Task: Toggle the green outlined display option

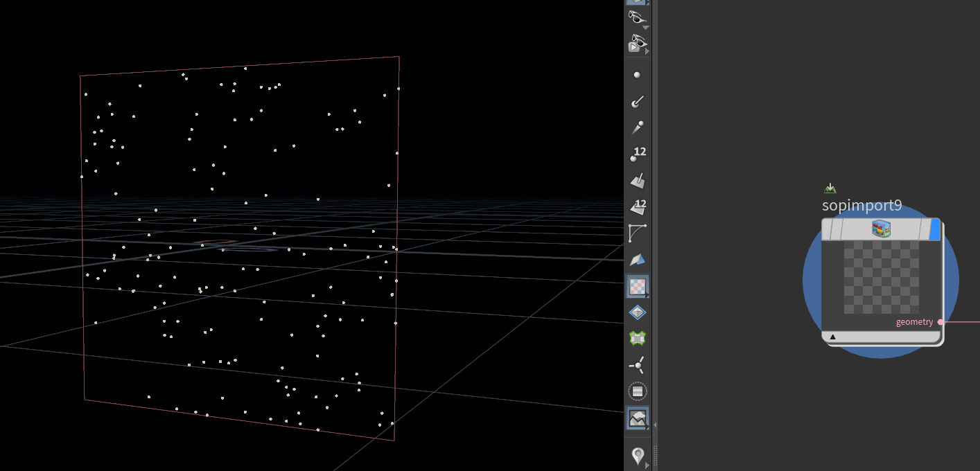Action: click(x=638, y=339)
